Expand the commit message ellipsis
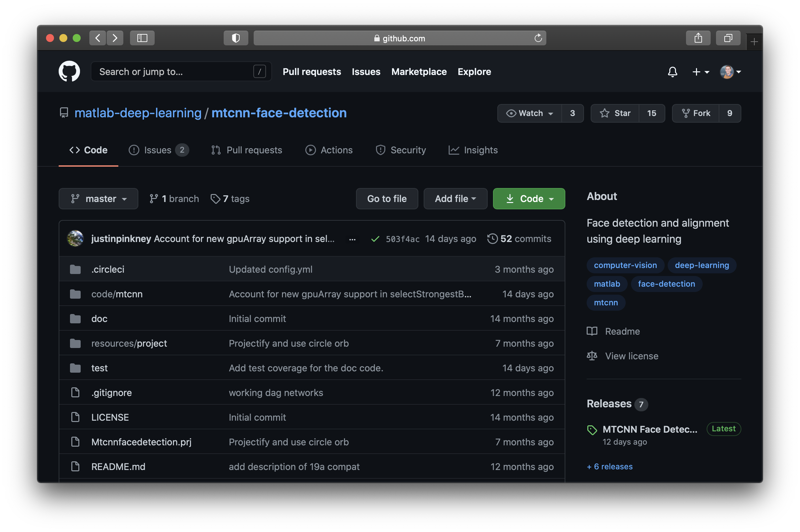Image resolution: width=800 pixels, height=532 pixels. [x=352, y=239]
